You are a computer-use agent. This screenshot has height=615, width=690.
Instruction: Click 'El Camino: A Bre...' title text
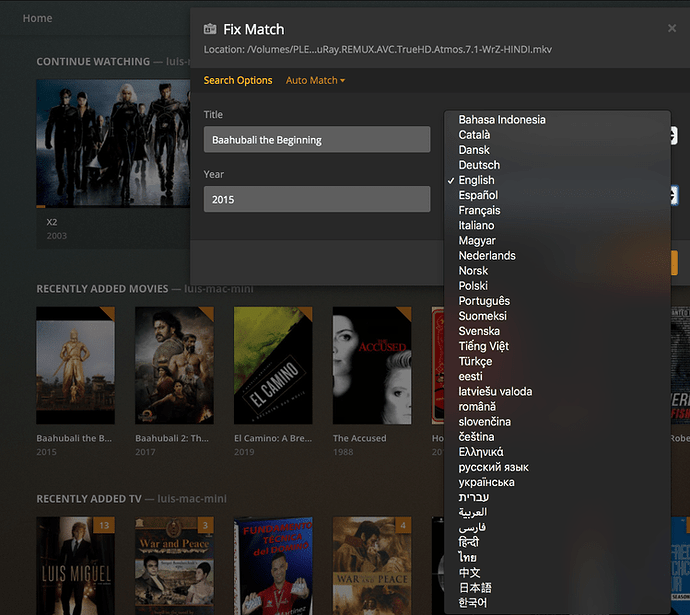click(x=273, y=438)
